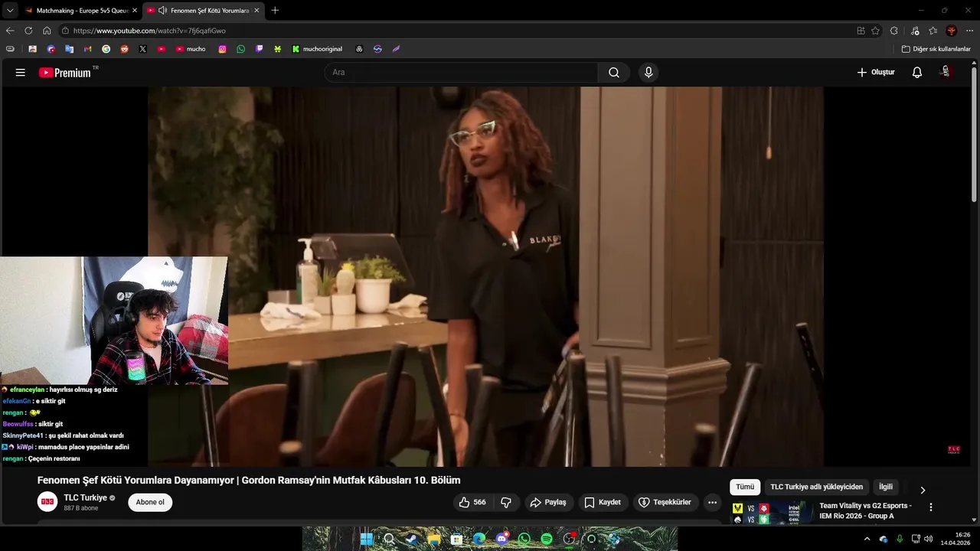The height and width of the screenshot is (551, 980).
Task: Click the streamer webcam overlay
Action: coord(114,320)
